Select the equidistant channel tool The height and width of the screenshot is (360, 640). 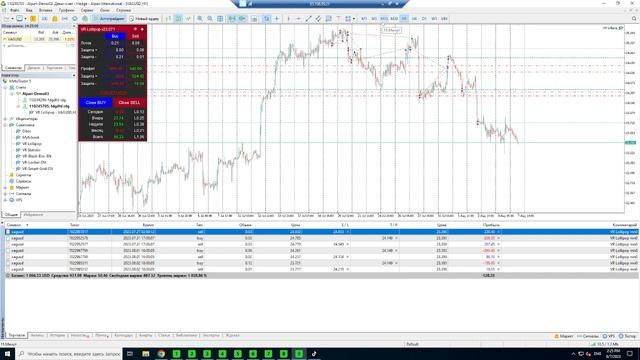318,18
